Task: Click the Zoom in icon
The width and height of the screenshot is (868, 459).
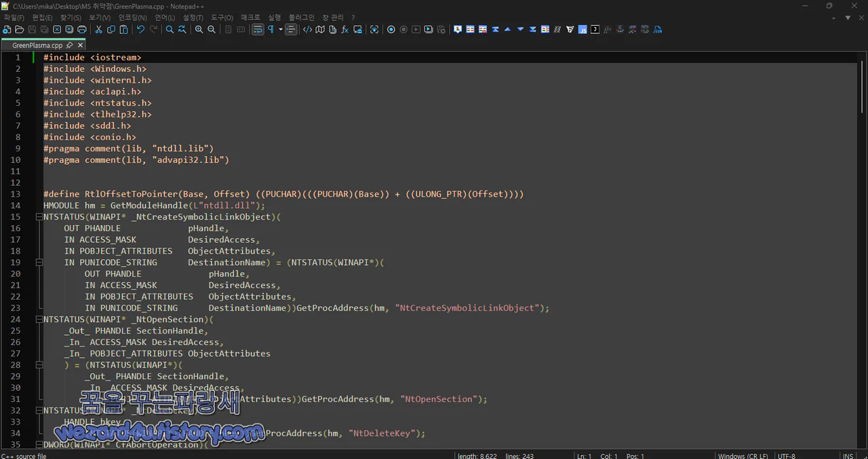Action: pyautogui.click(x=199, y=30)
